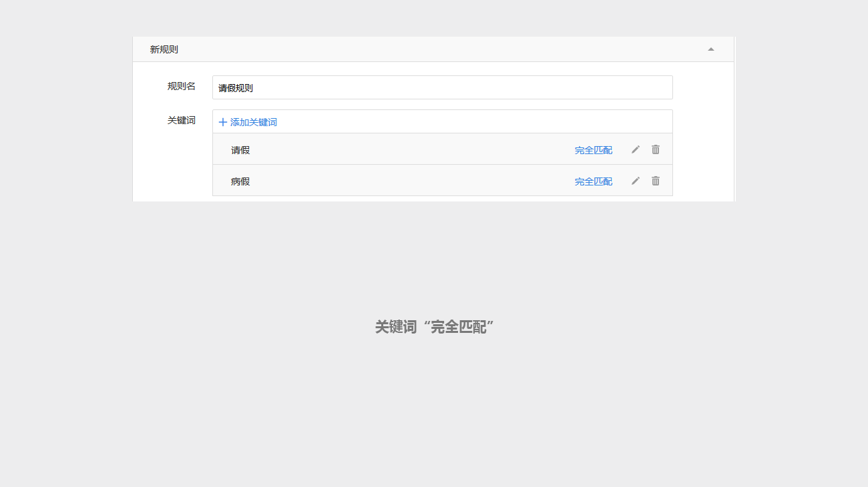The height and width of the screenshot is (487, 868).
Task: Toggle 完全匹配 mode for the 病假 keyword
Action: 593,181
